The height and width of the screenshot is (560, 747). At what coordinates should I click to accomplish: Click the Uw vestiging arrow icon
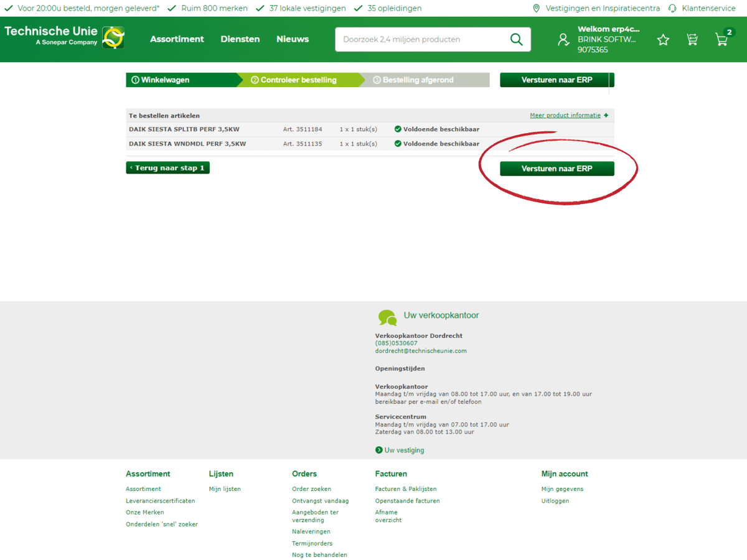pos(378,450)
